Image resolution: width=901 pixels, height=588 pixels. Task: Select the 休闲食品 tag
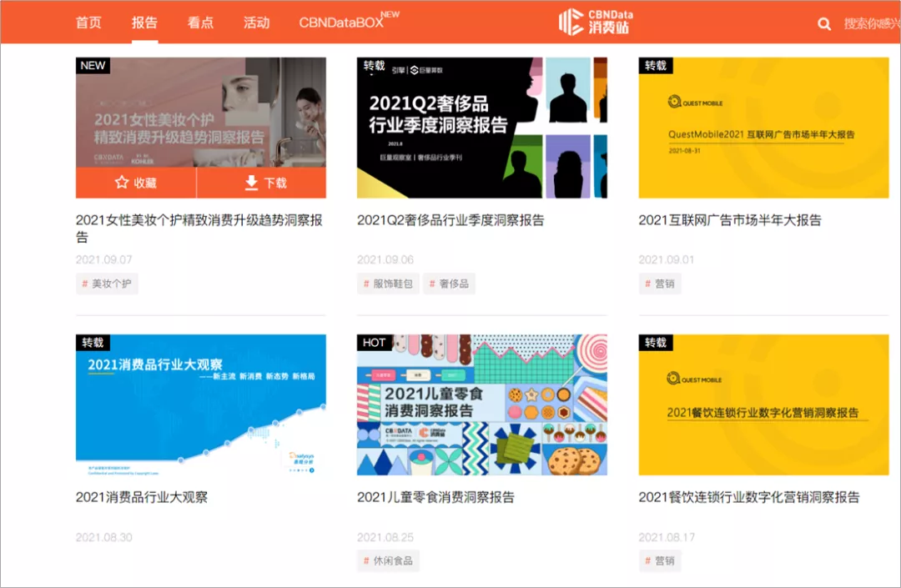tap(389, 561)
